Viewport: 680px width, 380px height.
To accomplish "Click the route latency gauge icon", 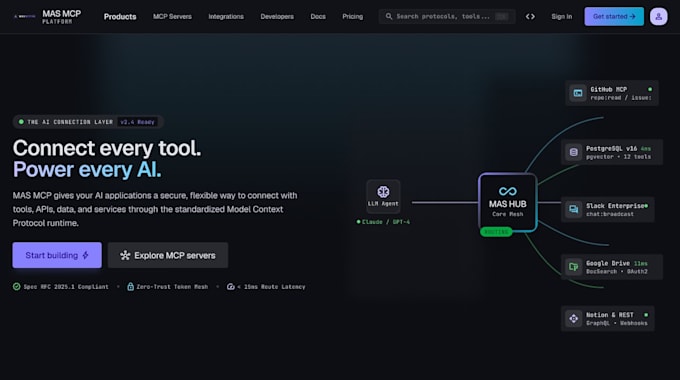I will [x=231, y=286].
